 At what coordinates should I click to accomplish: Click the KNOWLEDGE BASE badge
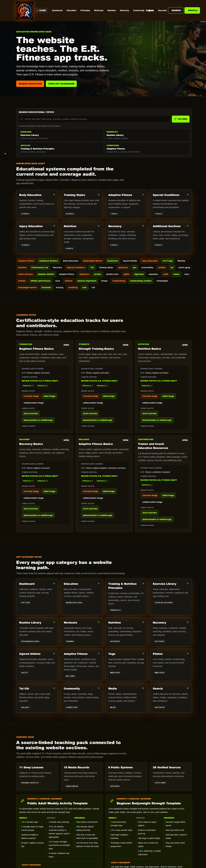[74, 603]
